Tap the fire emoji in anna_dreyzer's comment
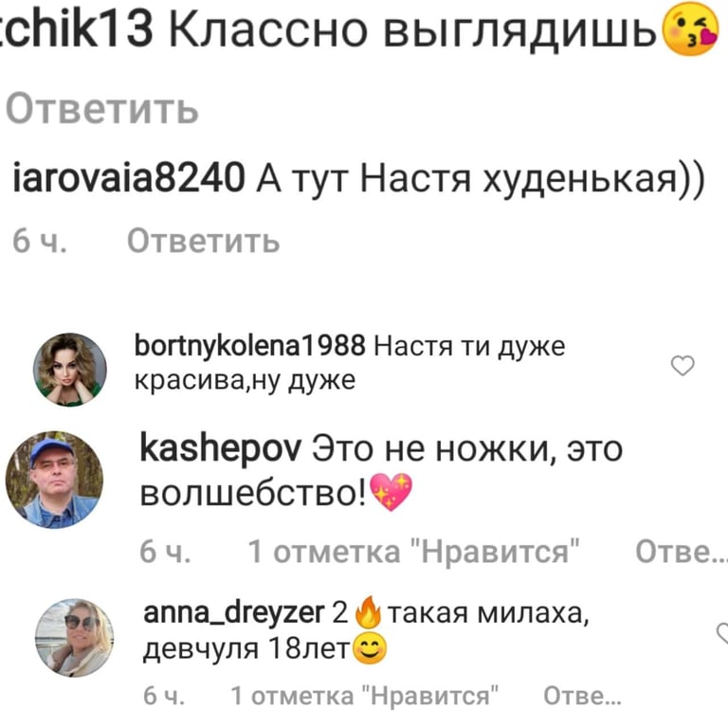 point(368,612)
